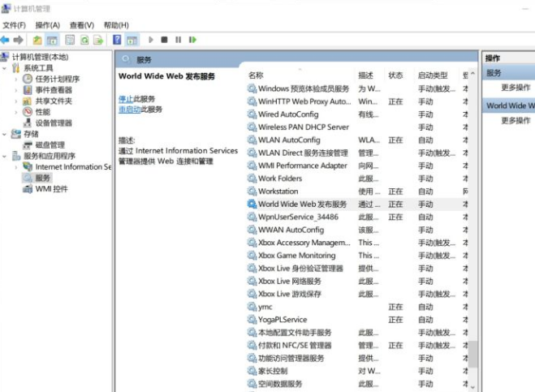This screenshot has height=392, width=535.
Task: Click the Export List toolbar icon
Action: click(98, 39)
